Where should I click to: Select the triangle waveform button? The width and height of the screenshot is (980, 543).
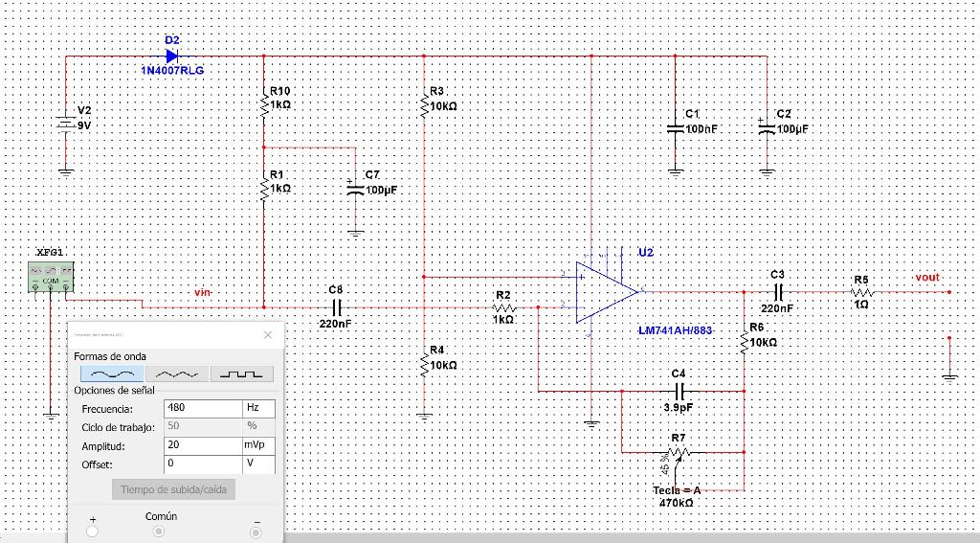pyautogui.click(x=177, y=374)
